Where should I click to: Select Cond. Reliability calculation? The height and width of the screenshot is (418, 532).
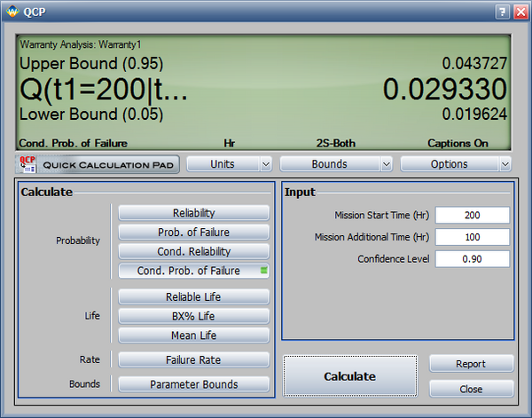coord(193,252)
